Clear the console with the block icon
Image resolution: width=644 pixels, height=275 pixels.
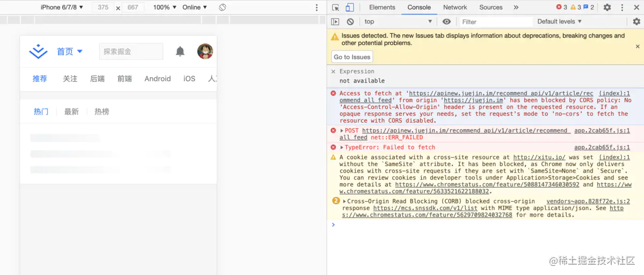click(350, 21)
